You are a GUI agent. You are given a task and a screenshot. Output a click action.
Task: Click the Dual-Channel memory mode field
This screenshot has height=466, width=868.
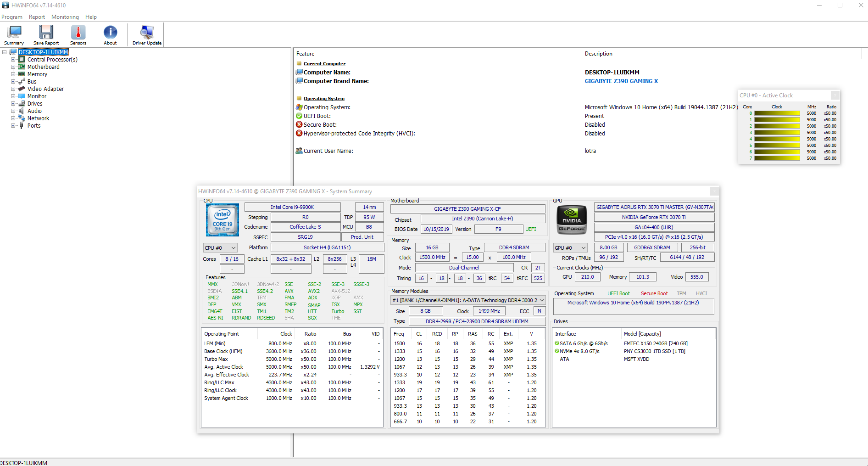(464, 268)
